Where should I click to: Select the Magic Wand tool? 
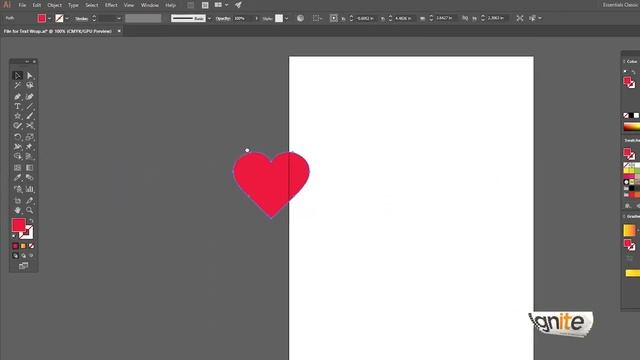[x=18, y=85]
